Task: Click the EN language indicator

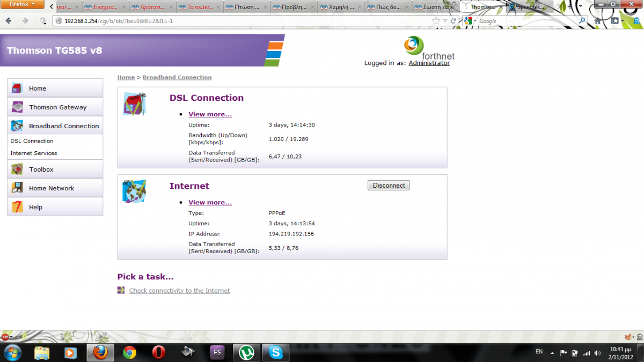Action: (x=539, y=352)
